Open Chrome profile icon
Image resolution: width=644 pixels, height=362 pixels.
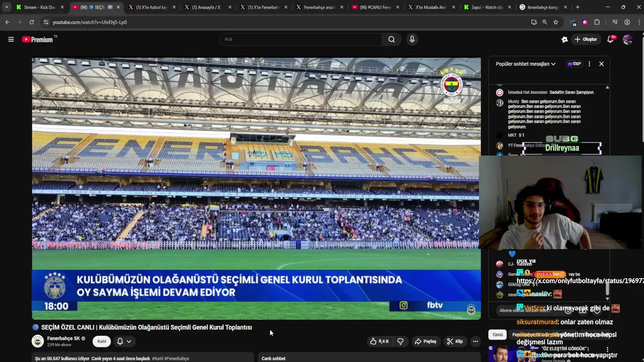[627, 22]
